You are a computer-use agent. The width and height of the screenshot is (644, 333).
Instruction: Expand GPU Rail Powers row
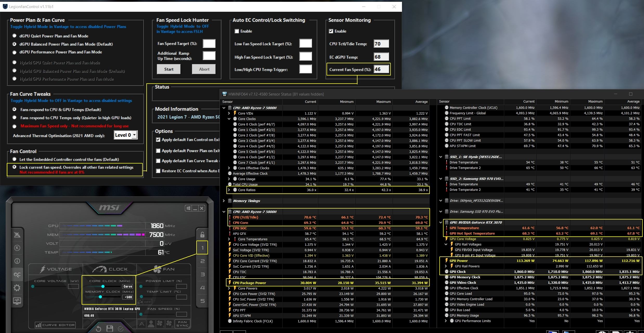point(446,266)
